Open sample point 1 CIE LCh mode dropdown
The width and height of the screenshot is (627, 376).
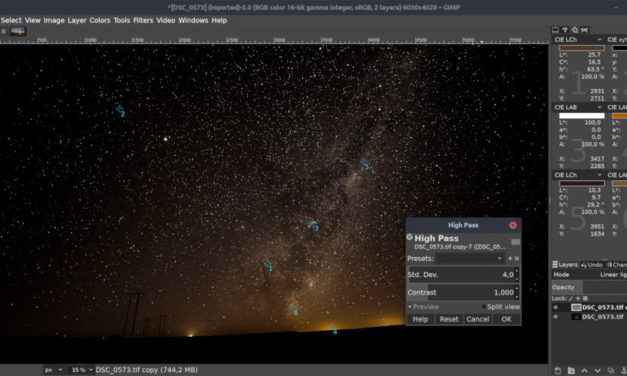(x=578, y=40)
